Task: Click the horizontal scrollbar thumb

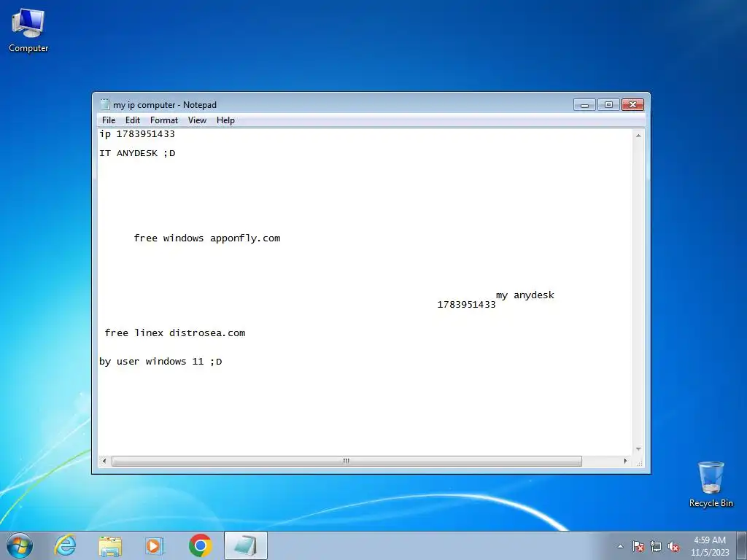Action: [x=347, y=461]
